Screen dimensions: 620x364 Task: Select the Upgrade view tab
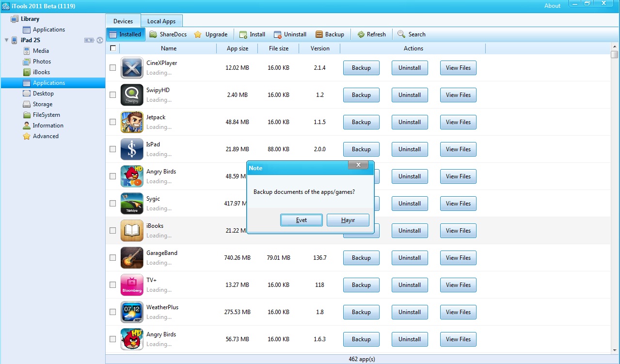tap(211, 34)
